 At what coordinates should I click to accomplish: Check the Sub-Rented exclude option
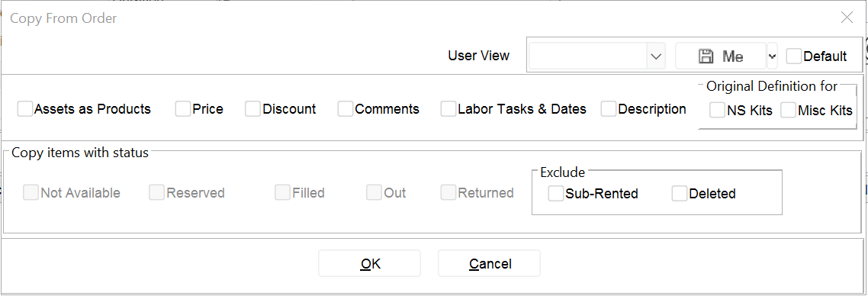[x=556, y=194]
